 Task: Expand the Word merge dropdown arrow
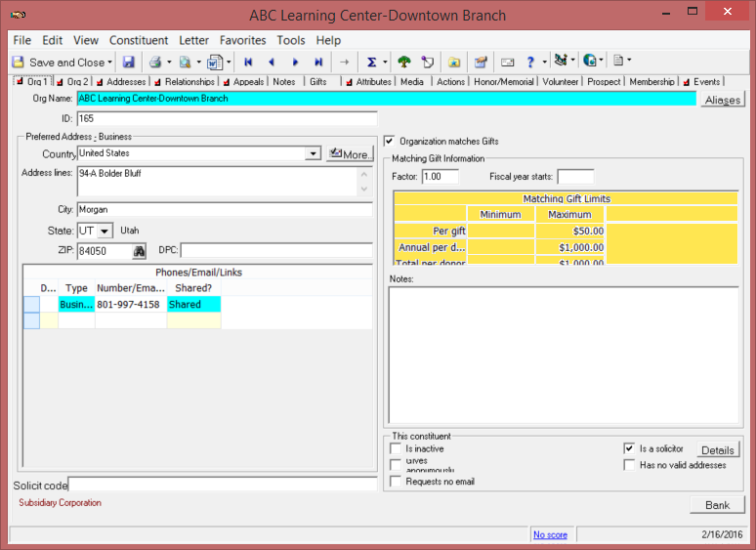point(229,62)
